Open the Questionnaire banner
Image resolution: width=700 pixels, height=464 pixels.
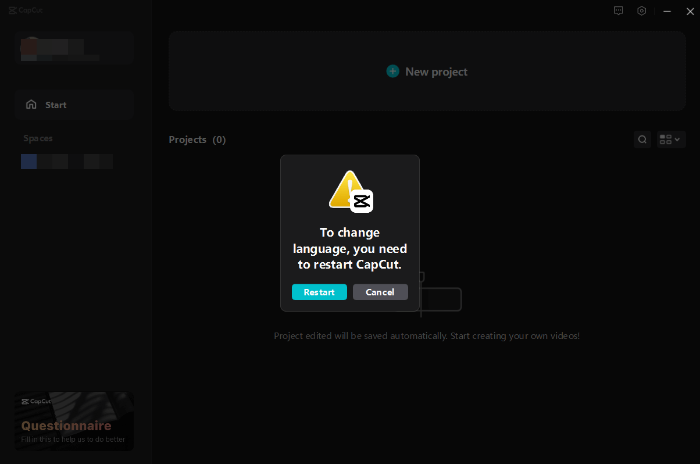(x=74, y=421)
